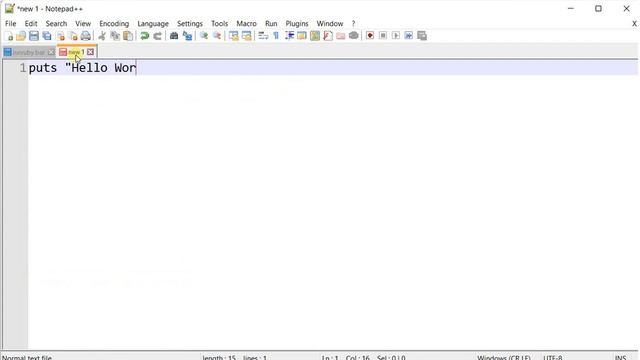Toggle the Folder as Workspace icon

point(341,36)
